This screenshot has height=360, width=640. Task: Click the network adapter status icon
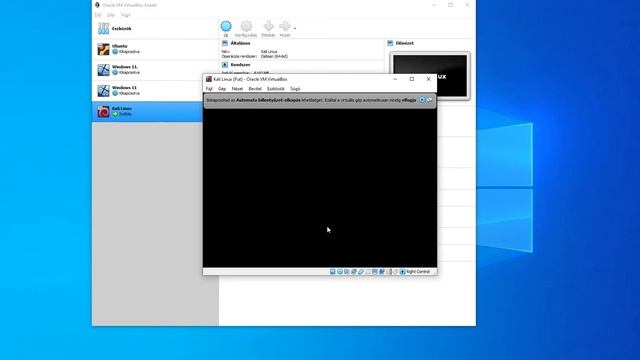pos(353,271)
